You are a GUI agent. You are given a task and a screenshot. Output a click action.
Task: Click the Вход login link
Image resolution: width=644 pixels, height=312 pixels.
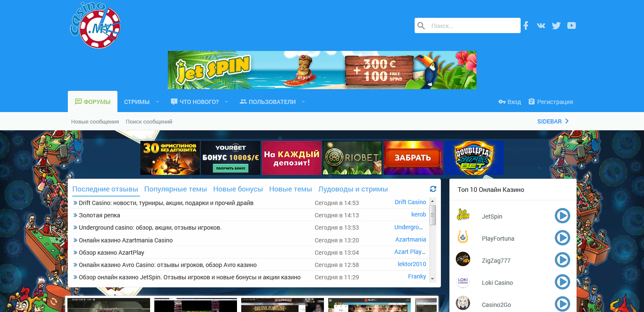point(514,102)
